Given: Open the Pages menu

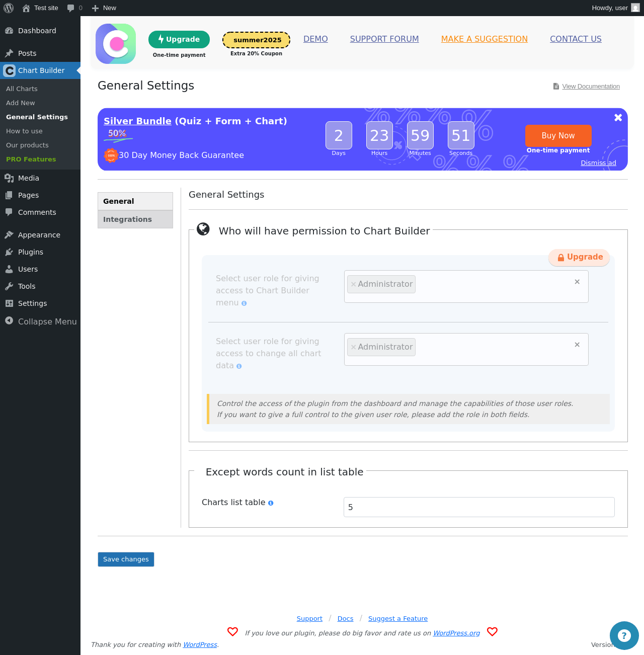Looking at the screenshot, I should click(x=40, y=195).
